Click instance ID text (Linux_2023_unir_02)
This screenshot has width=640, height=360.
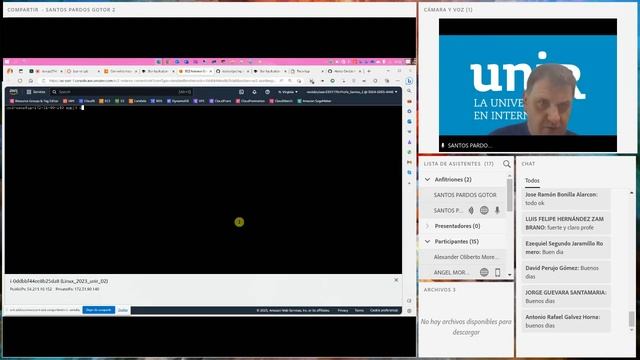(59, 281)
